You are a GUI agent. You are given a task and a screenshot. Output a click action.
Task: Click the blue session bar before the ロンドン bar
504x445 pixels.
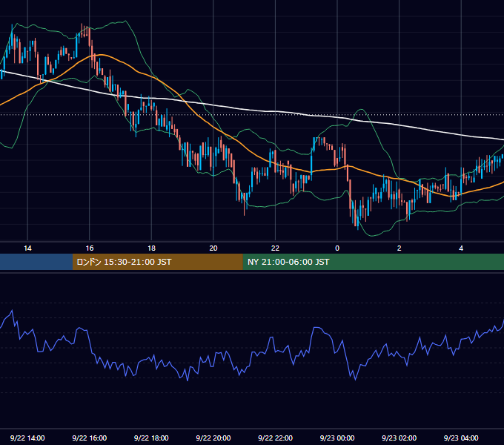point(36,262)
